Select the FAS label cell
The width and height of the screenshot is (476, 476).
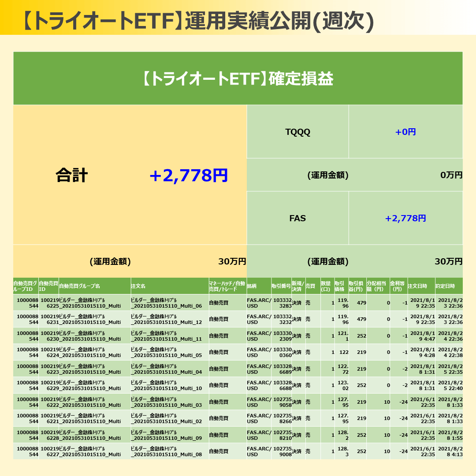point(297,218)
